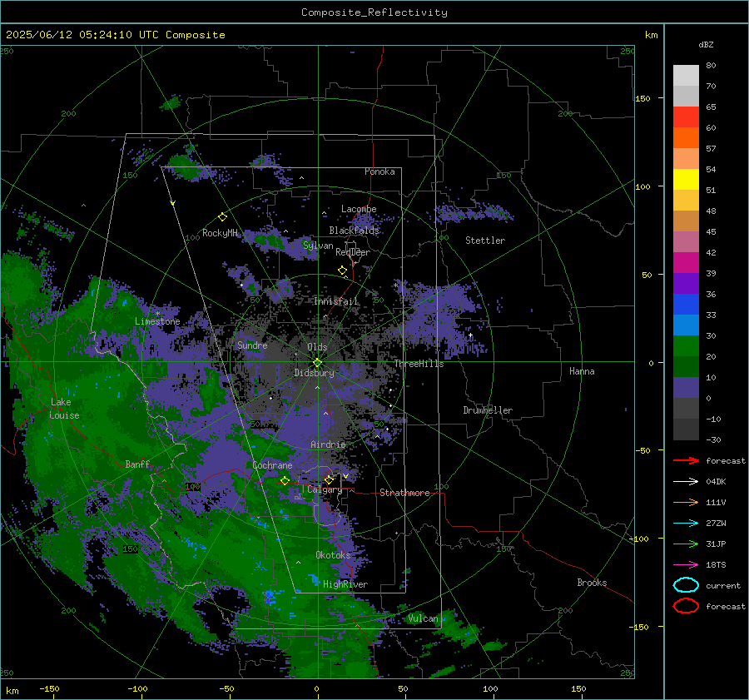Click the yellow diamond marker below Cochrane
This screenshot has height=700, width=749.
pos(285,480)
